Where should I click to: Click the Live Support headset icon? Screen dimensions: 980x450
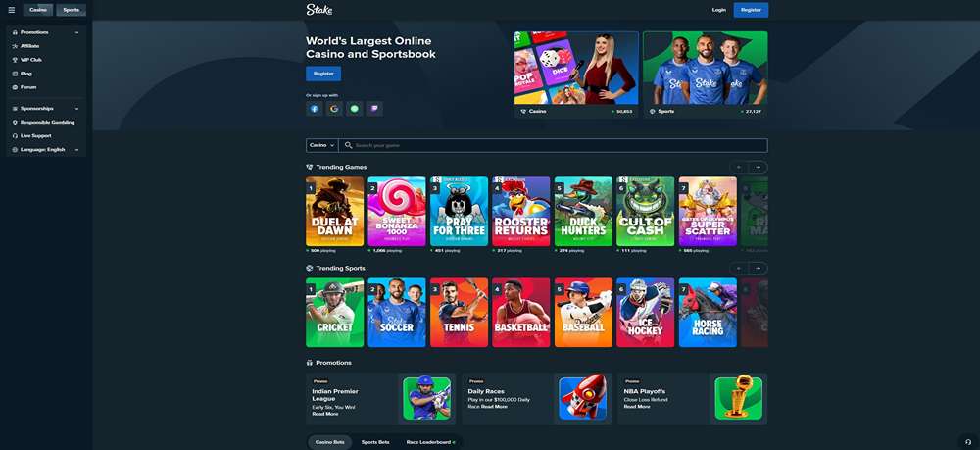tap(15, 136)
